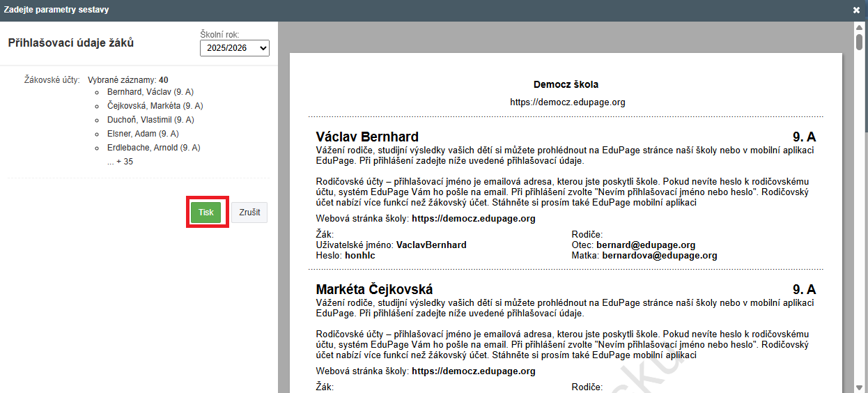Click the preview scrollbar thumb
The image size is (868, 393).
point(860,42)
